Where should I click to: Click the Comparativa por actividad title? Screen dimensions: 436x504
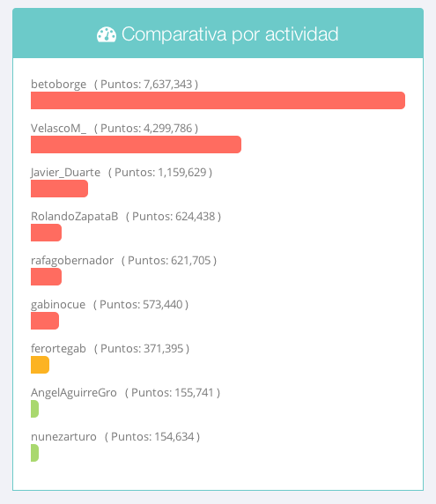pyautogui.click(x=230, y=34)
